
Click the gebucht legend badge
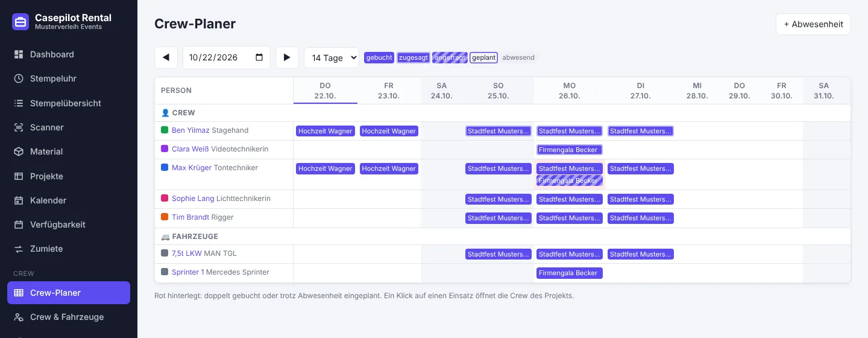pos(379,58)
